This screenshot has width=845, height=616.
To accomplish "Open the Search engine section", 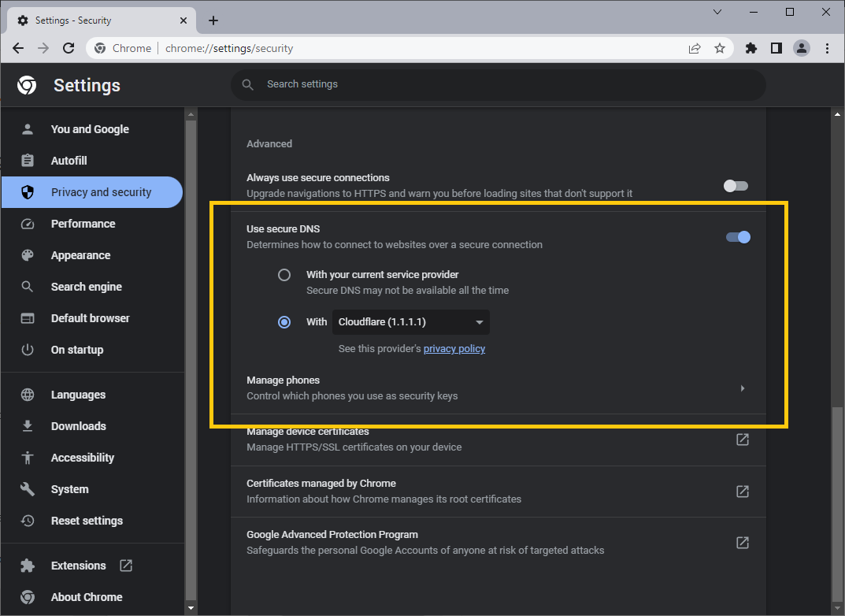I will 92,287.
